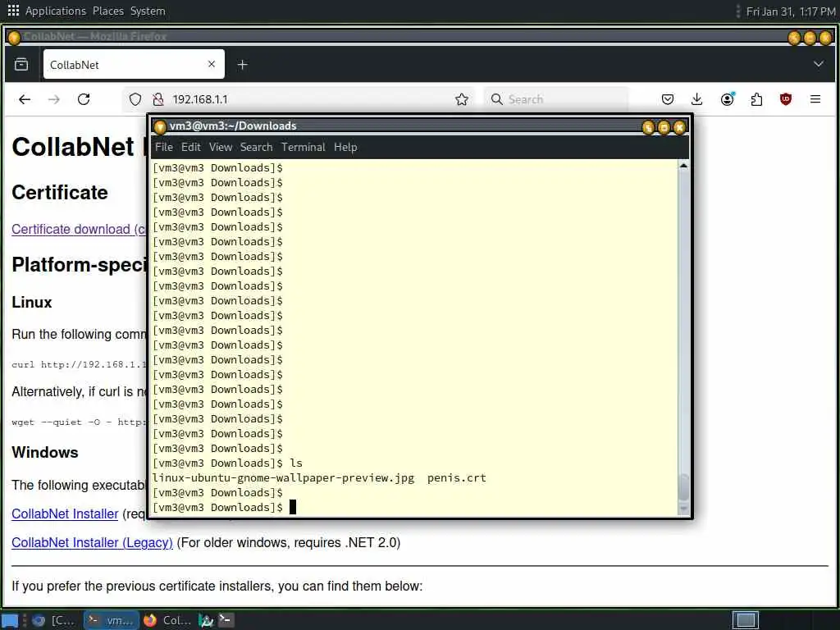Minimize the terminal window
This screenshot has height=630, width=840.
[x=648, y=127]
